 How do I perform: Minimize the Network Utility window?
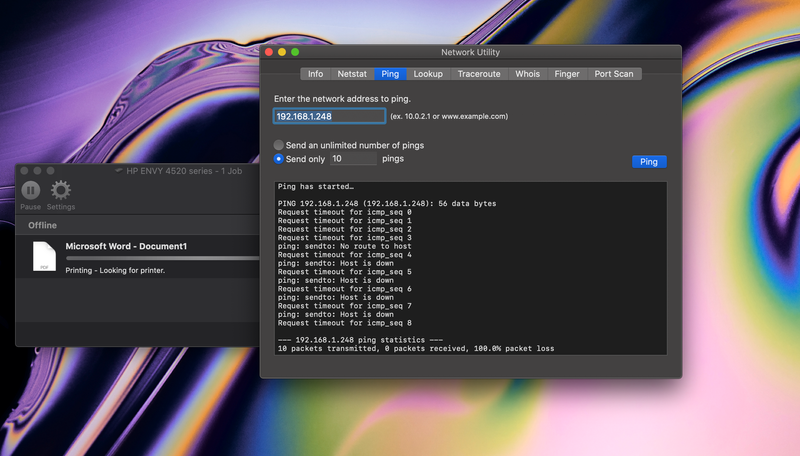click(x=282, y=52)
